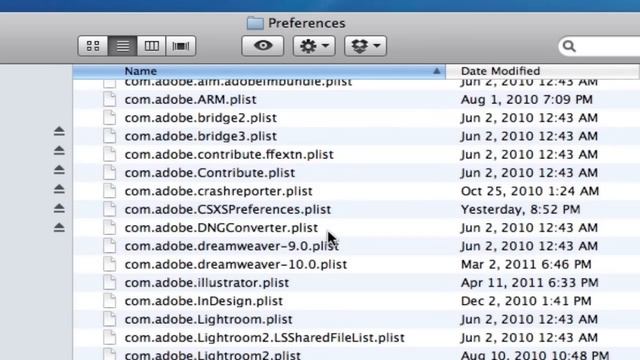Click document icon of com.adobe.CSXSPreferences.plist
Screen dimensions: 640x360
click(109, 209)
